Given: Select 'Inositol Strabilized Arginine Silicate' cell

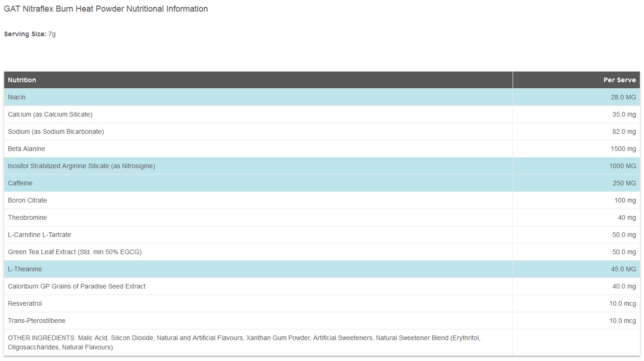Looking at the screenshot, I should coord(258,166).
